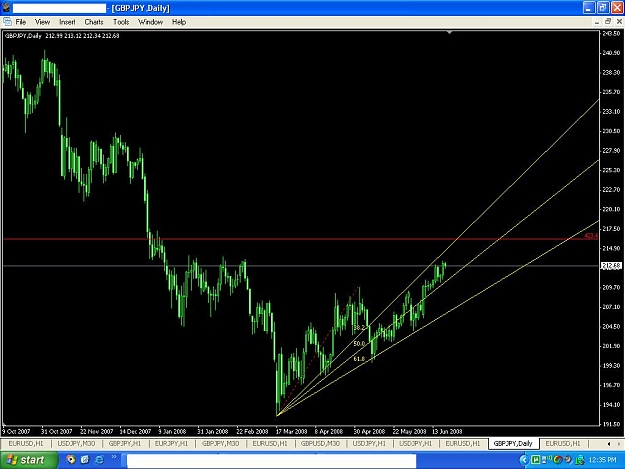625x469 pixels.
Task: Click the 204.50 price axis value
Action: pos(611,326)
